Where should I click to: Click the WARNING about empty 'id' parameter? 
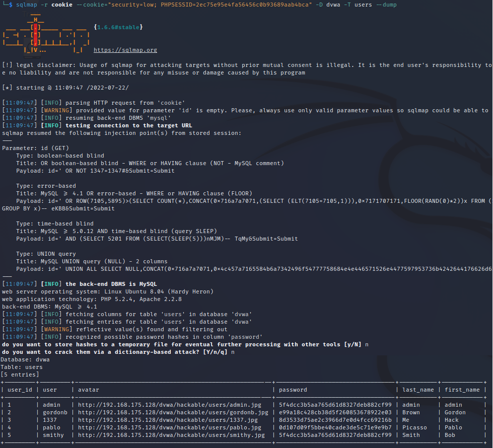245,110
